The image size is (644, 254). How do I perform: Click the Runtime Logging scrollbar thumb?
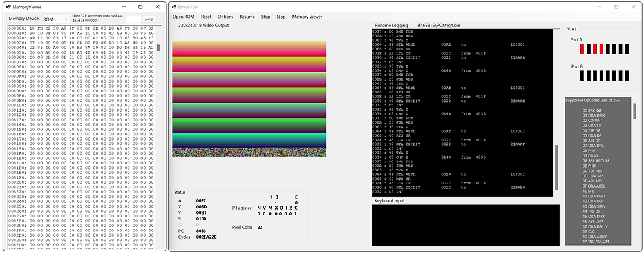pyautogui.click(x=556, y=167)
